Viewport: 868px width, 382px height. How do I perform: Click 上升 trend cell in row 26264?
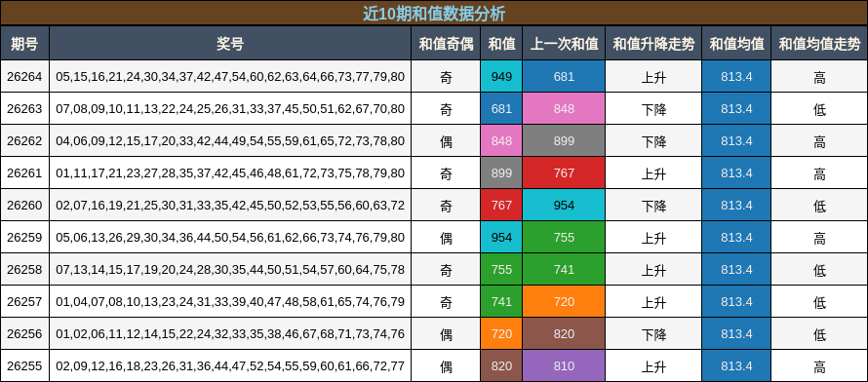[653, 77]
